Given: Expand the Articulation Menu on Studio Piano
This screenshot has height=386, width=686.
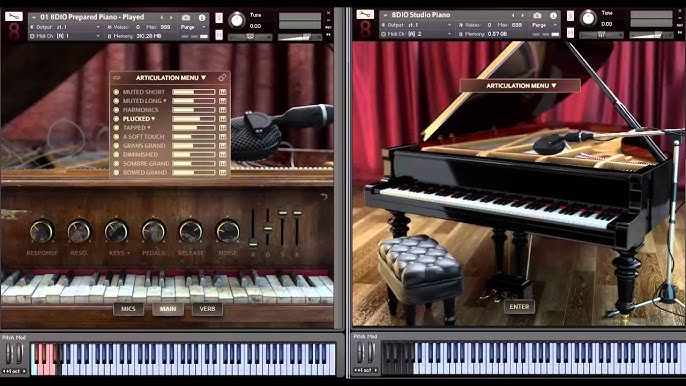Looking at the screenshot, I should pyautogui.click(x=521, y=86).
